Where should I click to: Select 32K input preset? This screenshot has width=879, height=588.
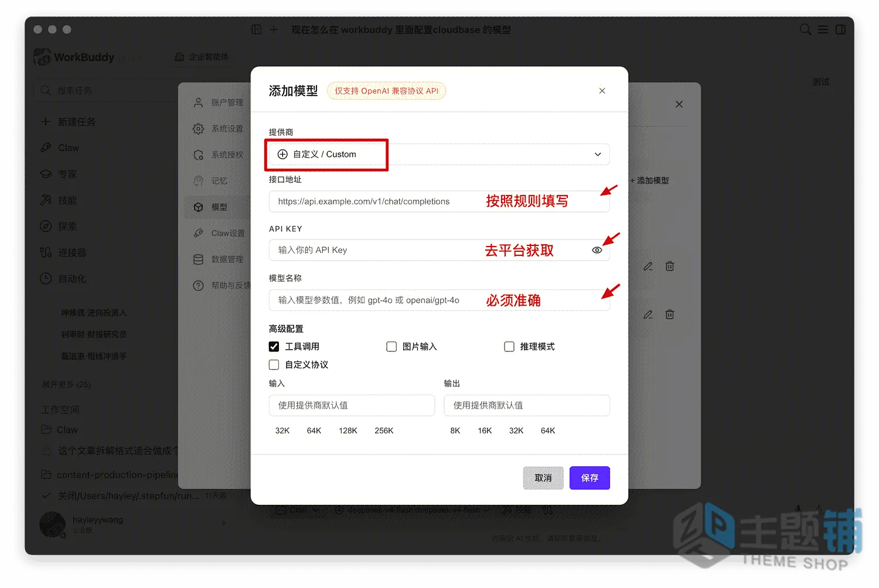[282, 430]
